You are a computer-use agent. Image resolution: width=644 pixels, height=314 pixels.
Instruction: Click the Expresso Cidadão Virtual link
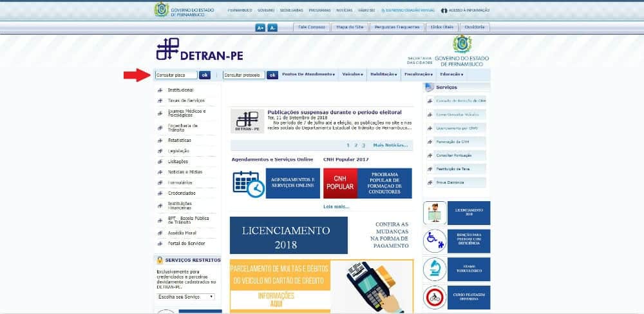click(408, 10)
